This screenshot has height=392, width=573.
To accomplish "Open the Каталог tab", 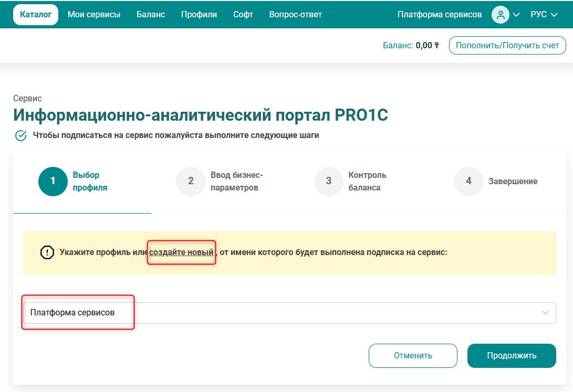I will (36, 15).
